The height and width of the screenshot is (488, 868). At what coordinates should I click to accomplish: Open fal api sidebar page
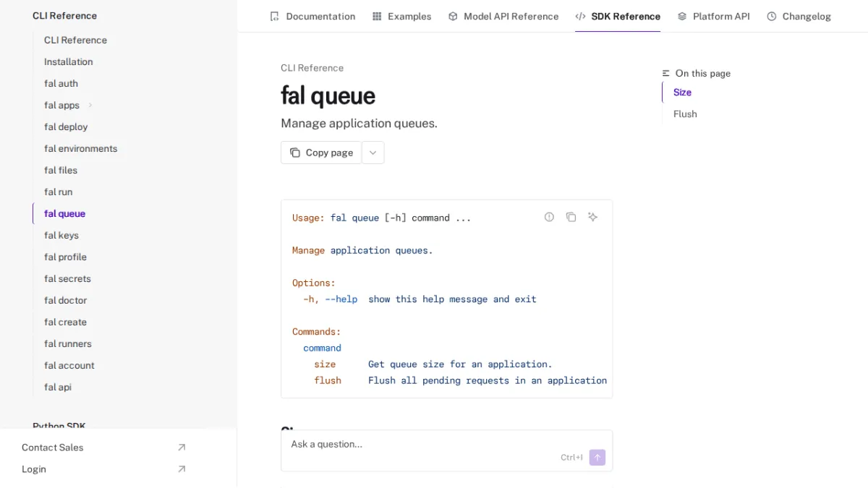(58, 387)
